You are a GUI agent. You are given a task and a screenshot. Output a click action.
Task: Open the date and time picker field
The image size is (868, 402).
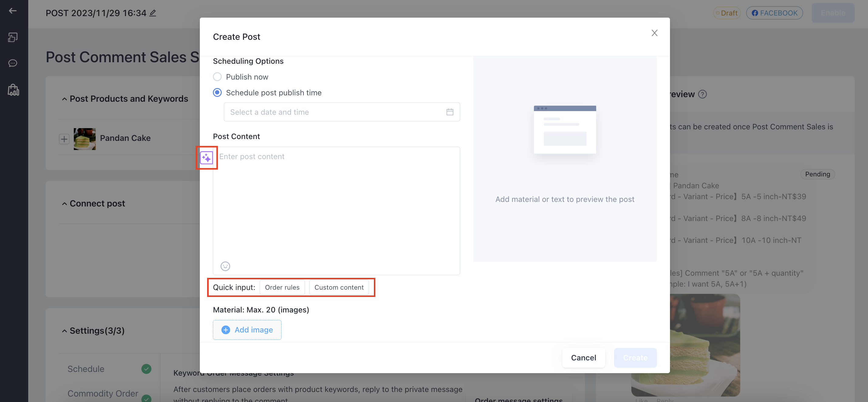click(x=342, y=112)
